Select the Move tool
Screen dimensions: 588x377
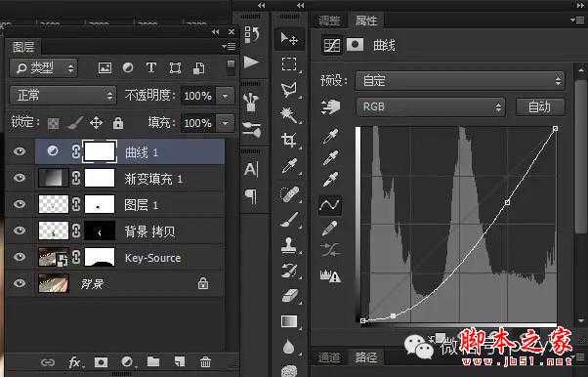click(x=289, y=38)
